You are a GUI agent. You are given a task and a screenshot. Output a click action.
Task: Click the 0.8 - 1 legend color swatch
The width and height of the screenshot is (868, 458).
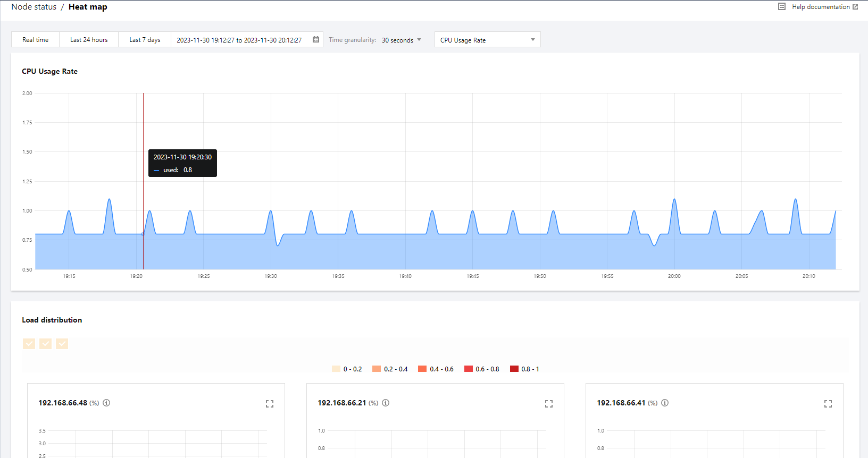(514, 369)
